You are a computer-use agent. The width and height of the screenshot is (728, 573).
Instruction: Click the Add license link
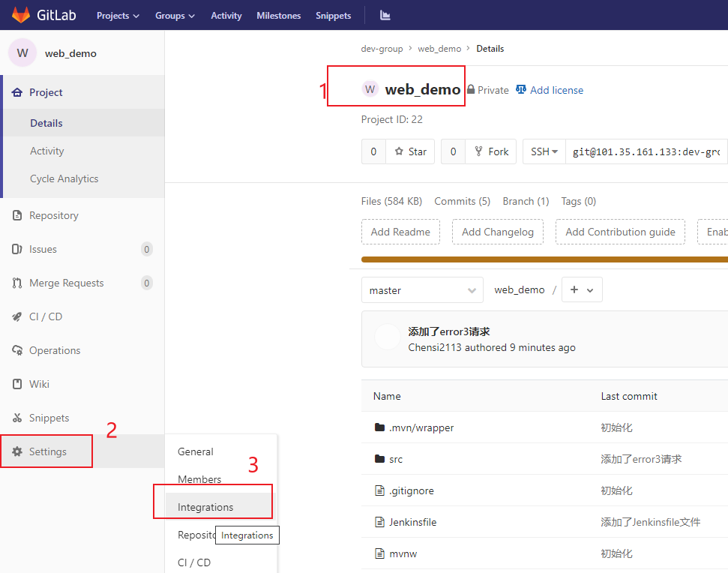click(x=556, y=90)
